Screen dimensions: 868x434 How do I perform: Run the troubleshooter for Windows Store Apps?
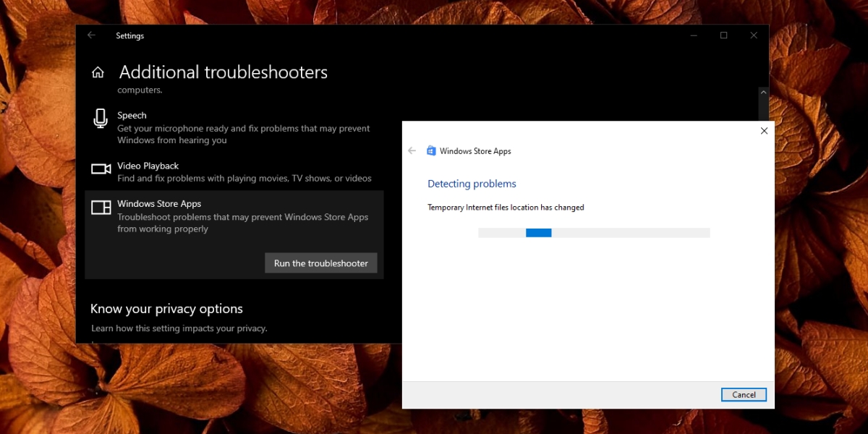(320, 263)
